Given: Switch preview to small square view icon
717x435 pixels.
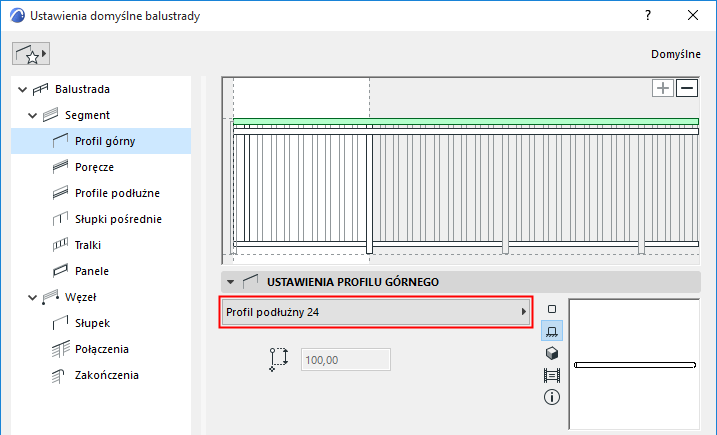Looking at the screenshot, I should click(552, 309).
